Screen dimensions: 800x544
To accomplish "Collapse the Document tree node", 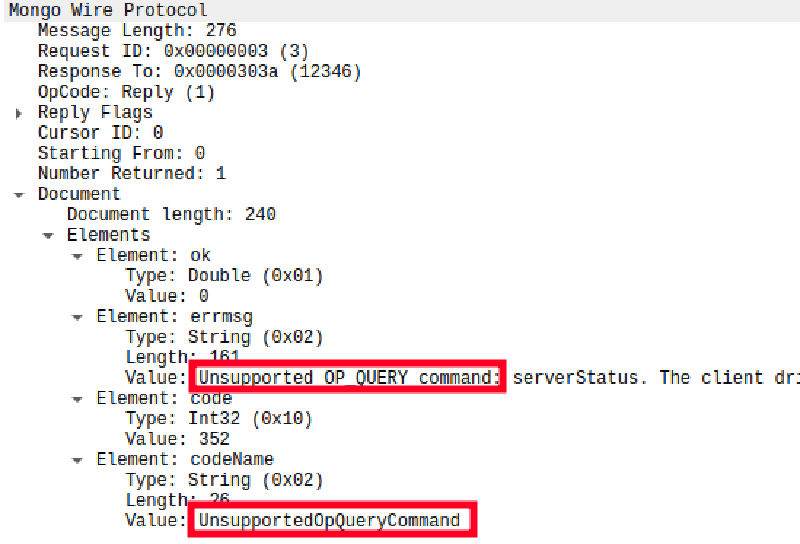I will (x=18, y=194).
